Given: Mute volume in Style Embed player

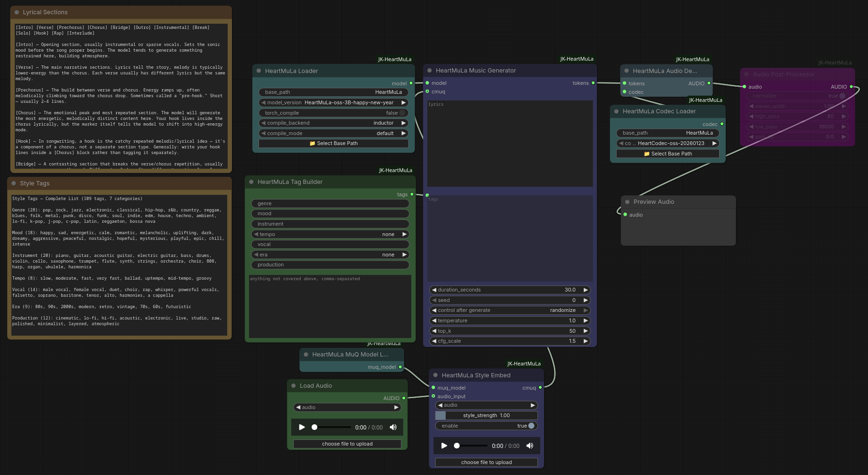Looking at the screenshot, I should click(x=530, y=446).
